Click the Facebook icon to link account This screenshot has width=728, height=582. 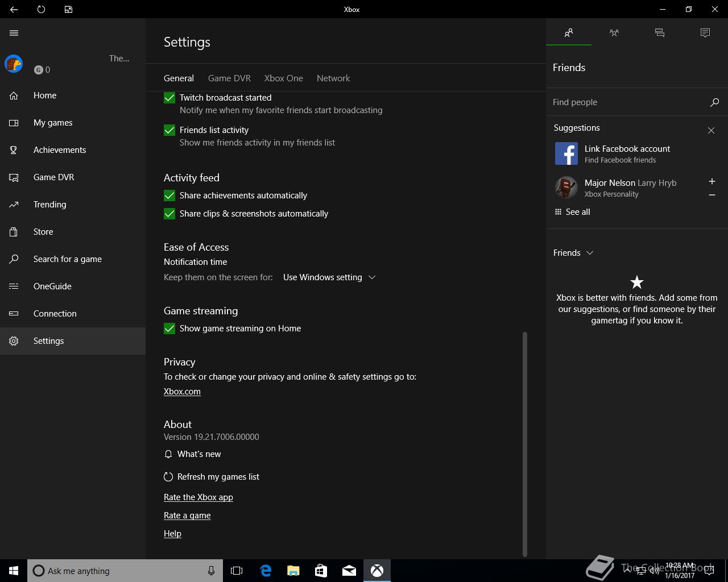[566, 153]
